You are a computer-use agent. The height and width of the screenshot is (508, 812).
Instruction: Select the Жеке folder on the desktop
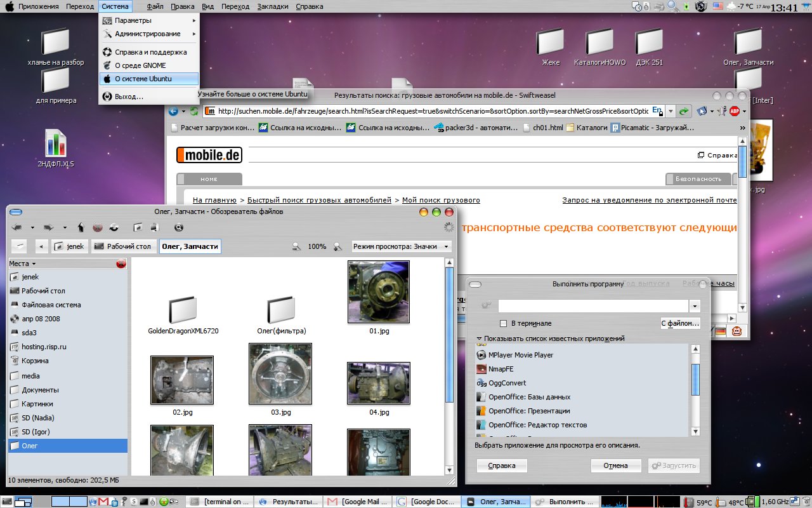tap(550, 48)
